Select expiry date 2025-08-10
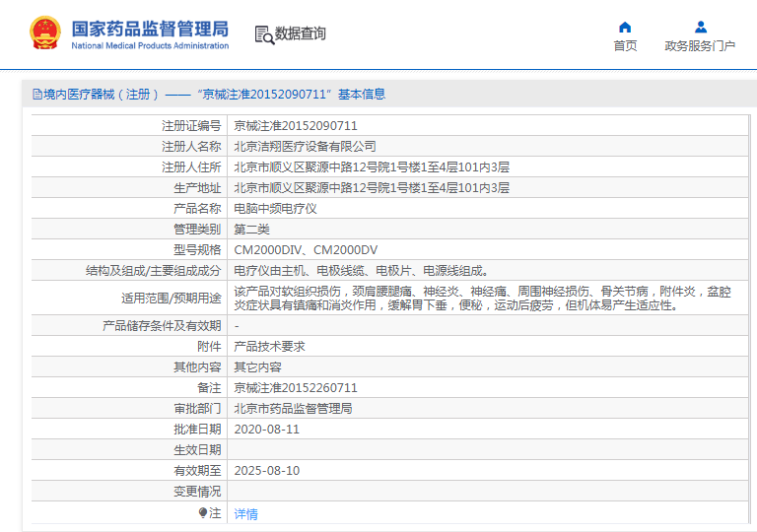Viewport: 757px width, 532px height. pyautogui.click(x=267, y=471)
